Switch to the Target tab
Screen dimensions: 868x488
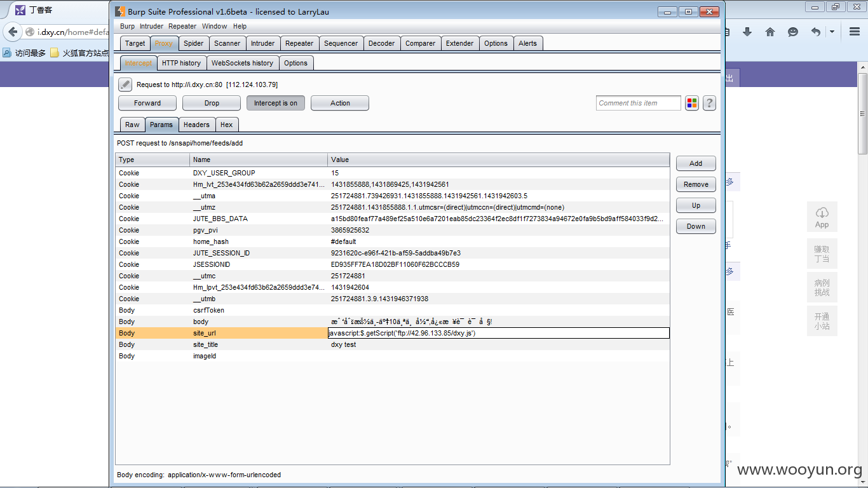click(135, 43)
